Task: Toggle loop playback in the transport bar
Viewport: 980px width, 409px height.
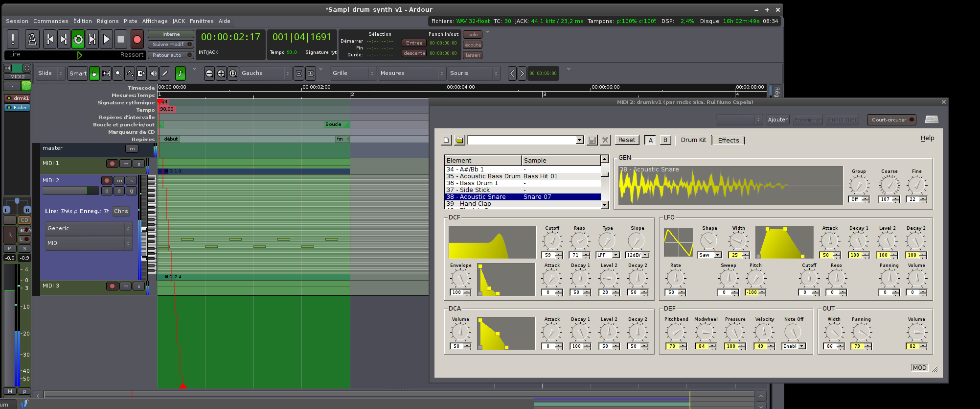Action: pyautogui.click(x=78, y=40)
